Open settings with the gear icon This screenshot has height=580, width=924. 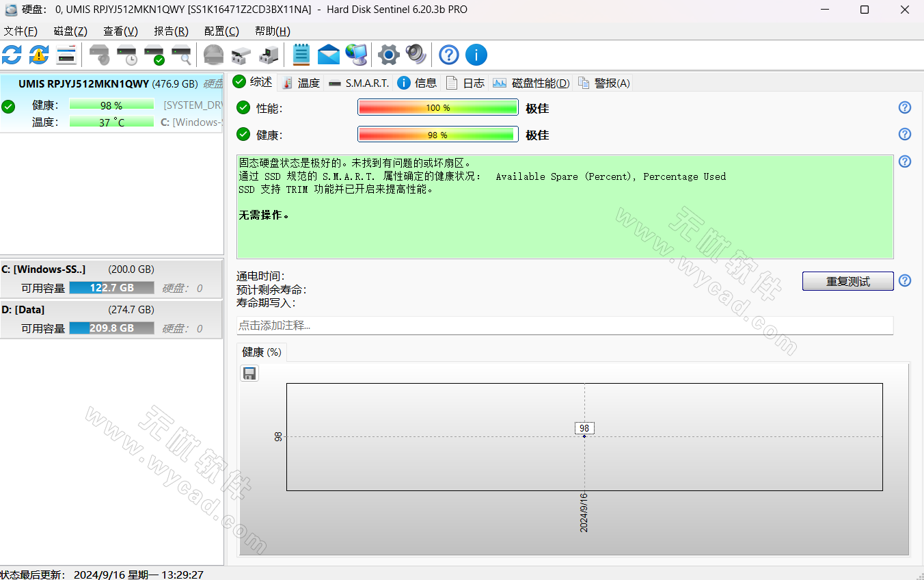pyautogui.click(x=389, y=55)
